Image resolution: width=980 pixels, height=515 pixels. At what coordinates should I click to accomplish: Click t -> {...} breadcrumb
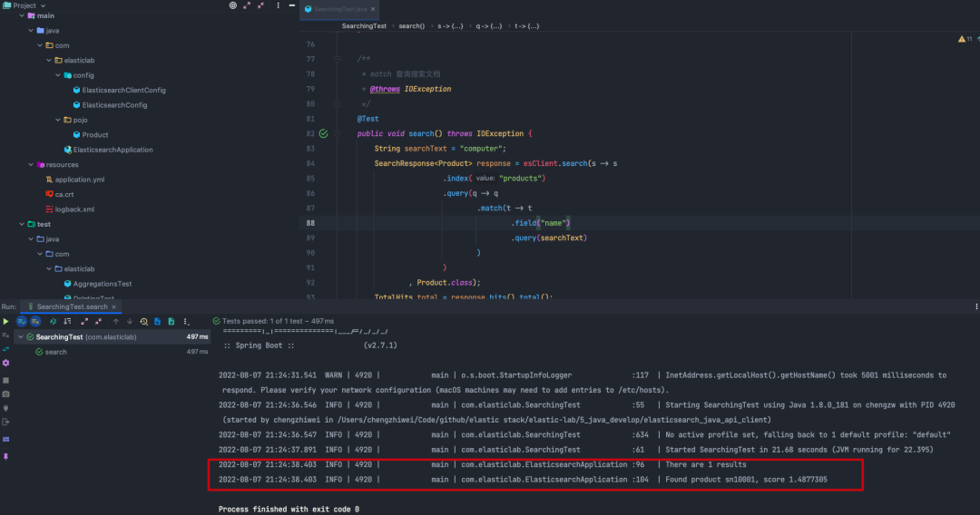pyautogui.click(x=527, y=26)
